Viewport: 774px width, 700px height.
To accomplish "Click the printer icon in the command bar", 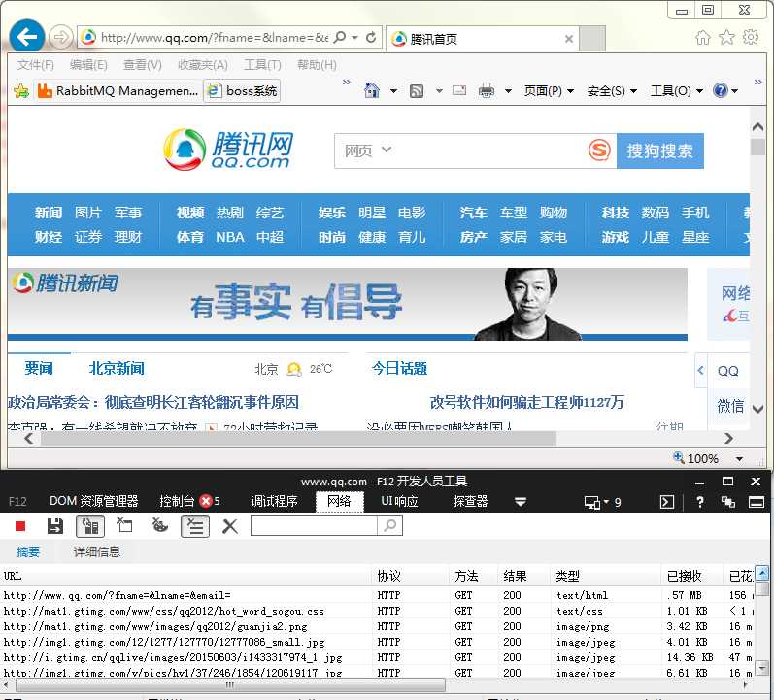I will [487, 90].
